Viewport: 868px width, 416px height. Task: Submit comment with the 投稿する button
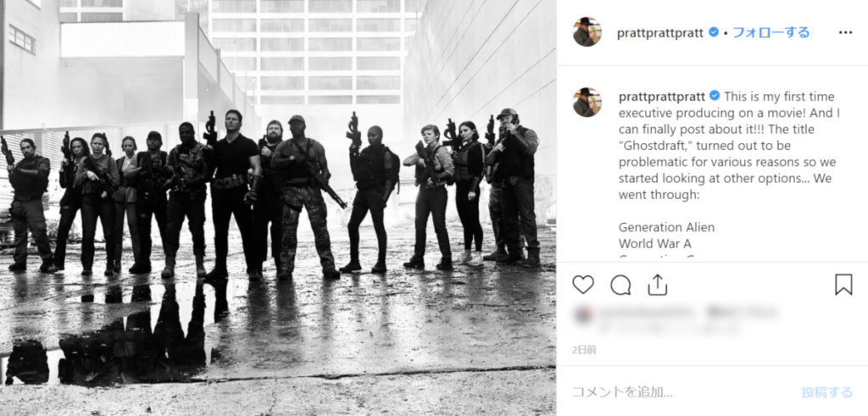(827, 392)
